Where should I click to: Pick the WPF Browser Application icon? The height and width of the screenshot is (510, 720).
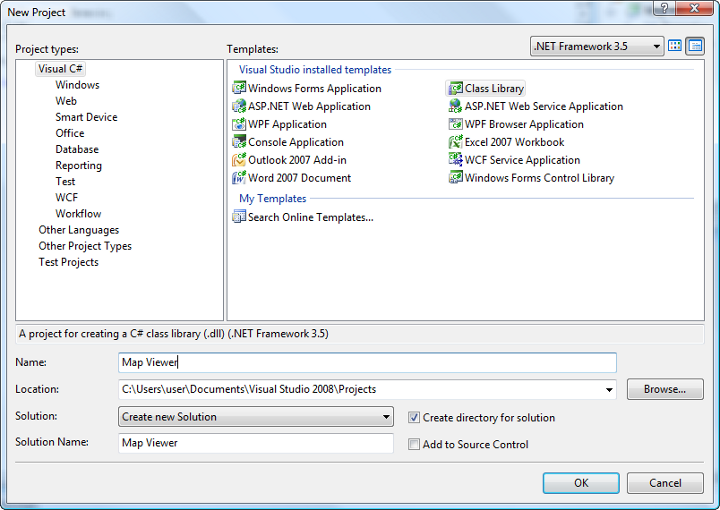coord(456,123)
